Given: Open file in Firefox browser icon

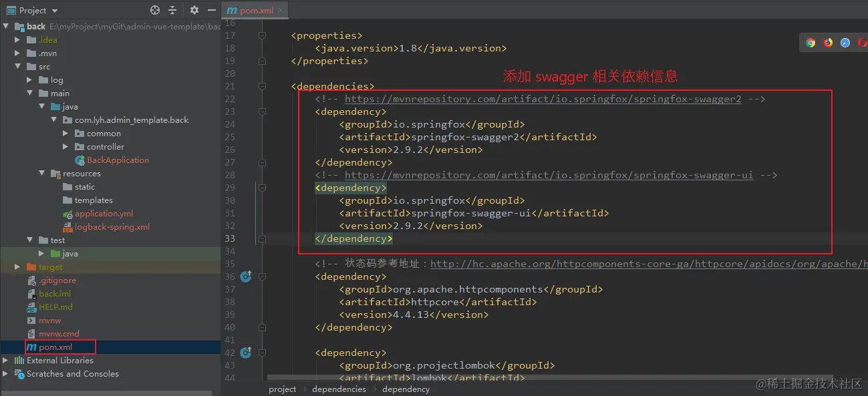Looking at the screenshot, I should [828, 43].
